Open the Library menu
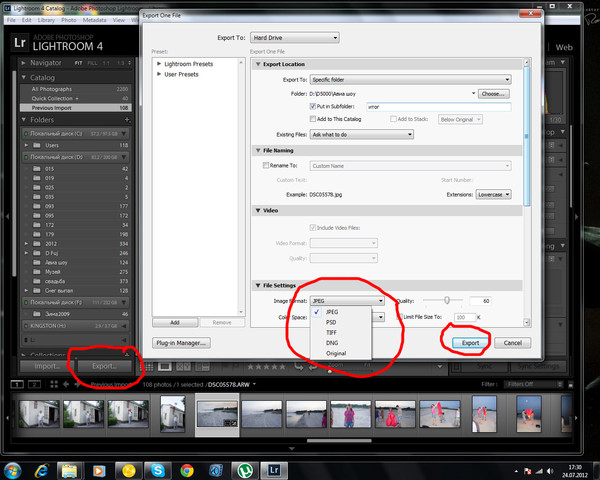The image size is (600, 480). tap(46, 20)
